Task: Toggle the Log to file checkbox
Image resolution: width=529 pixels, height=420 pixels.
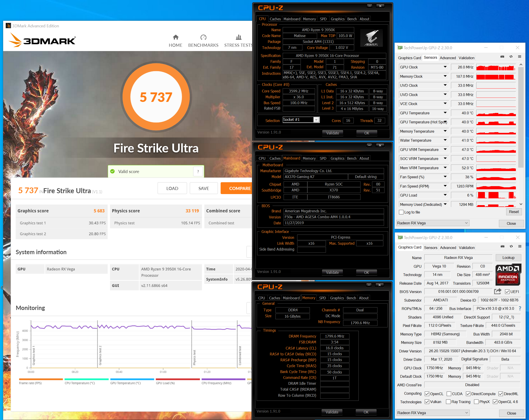Action: [x=401, y=212]
